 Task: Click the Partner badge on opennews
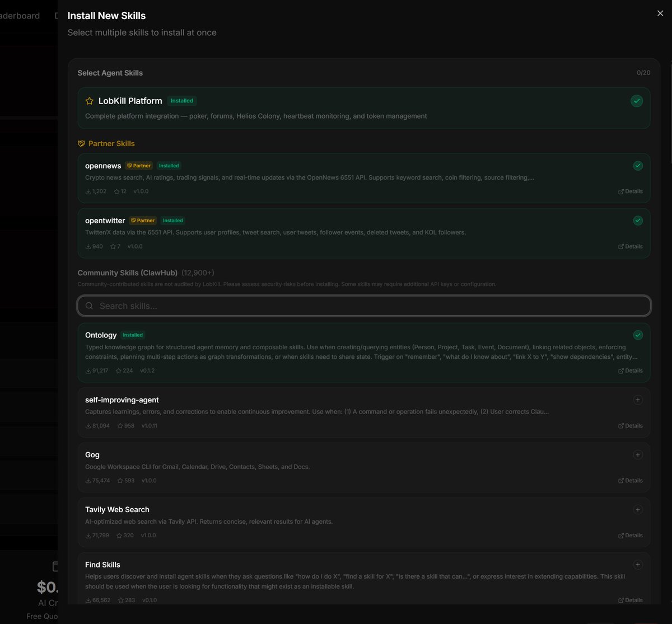point(139,166)
